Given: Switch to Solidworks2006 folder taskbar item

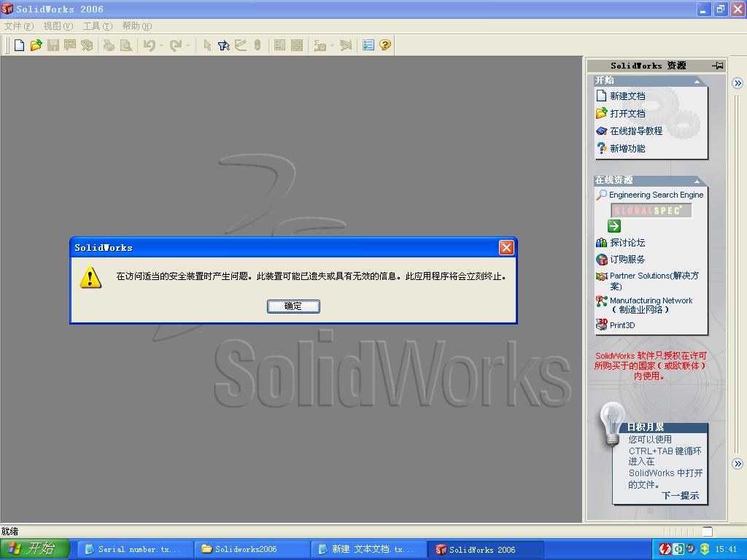Looking at the screenshot, I should (x=252, y=550).
